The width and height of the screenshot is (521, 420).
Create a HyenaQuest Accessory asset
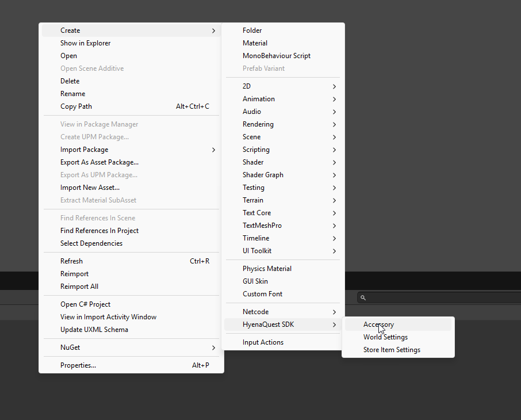click(398, 324)
